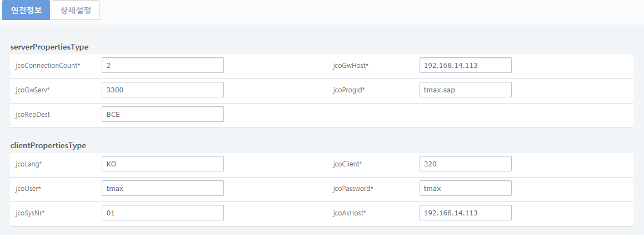Open the 상세설정 tab
Viewport: 644px width, 236px height.
76,10
